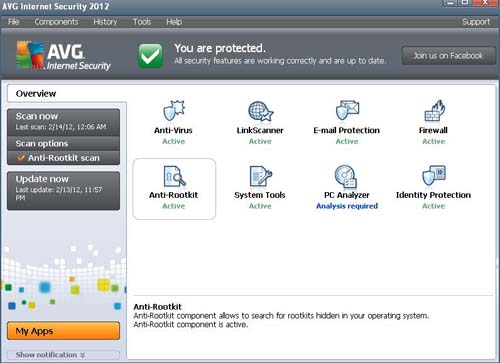This screenshot has width=500, height=363.
Task: Open the E-mail Protection envelope icon
Action: (x=347, y=110)
